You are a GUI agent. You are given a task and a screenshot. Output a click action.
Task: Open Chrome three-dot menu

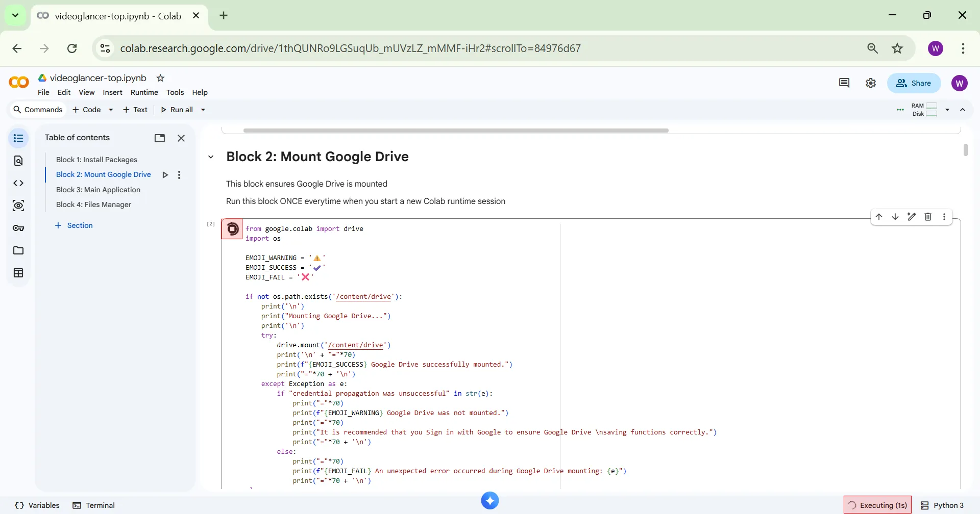coord(963,48)
